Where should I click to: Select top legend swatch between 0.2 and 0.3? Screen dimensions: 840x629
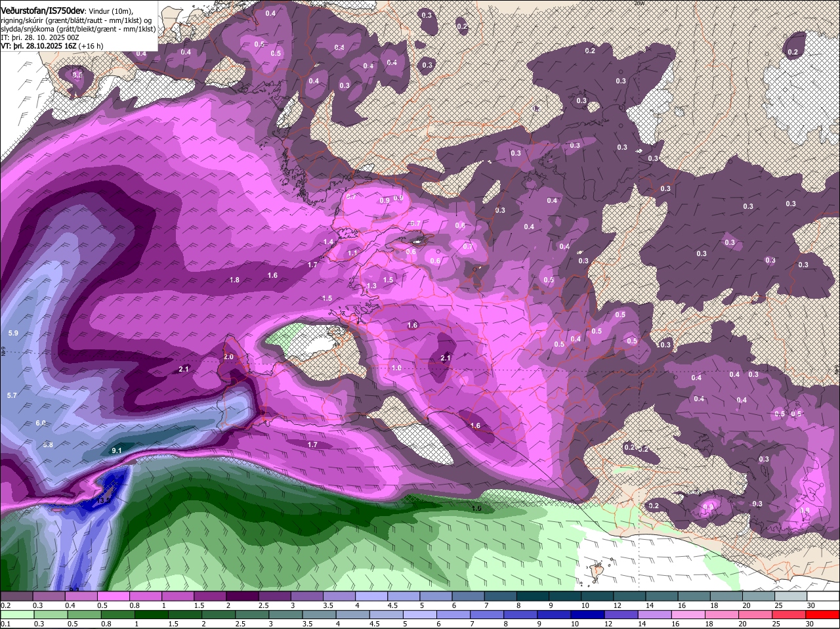click(x=16, y=596)
